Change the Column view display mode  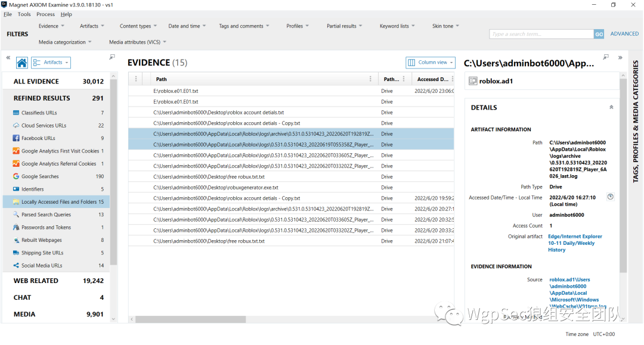[x=431, y=63]
